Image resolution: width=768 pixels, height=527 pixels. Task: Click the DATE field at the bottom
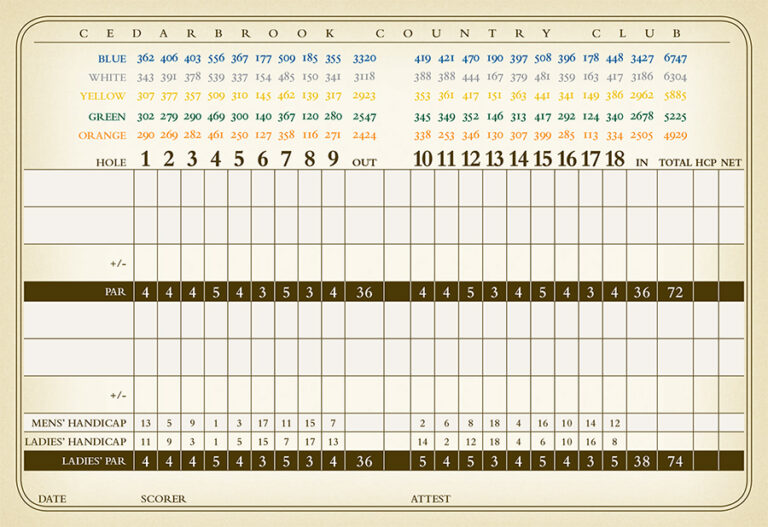click(51, 498)
